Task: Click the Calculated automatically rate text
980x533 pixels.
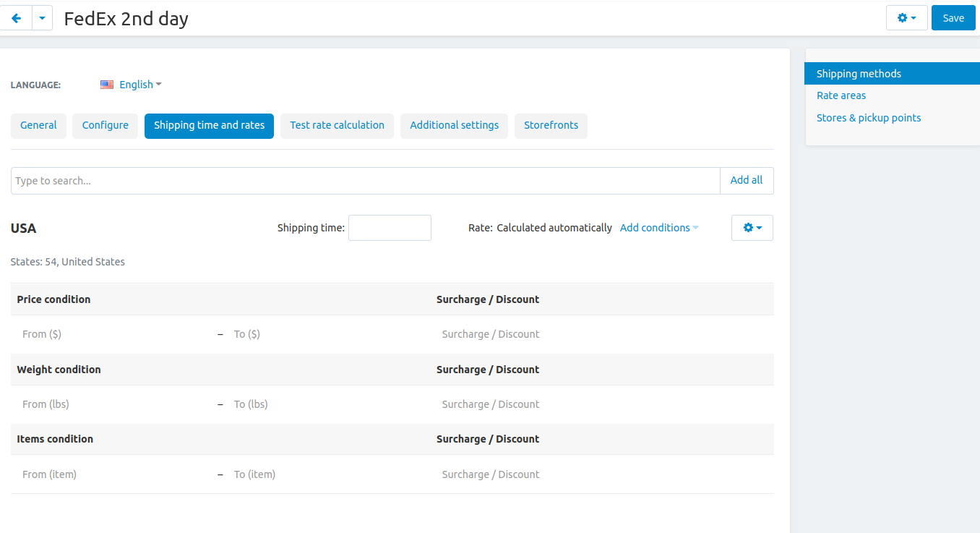Action: [554, 228]
